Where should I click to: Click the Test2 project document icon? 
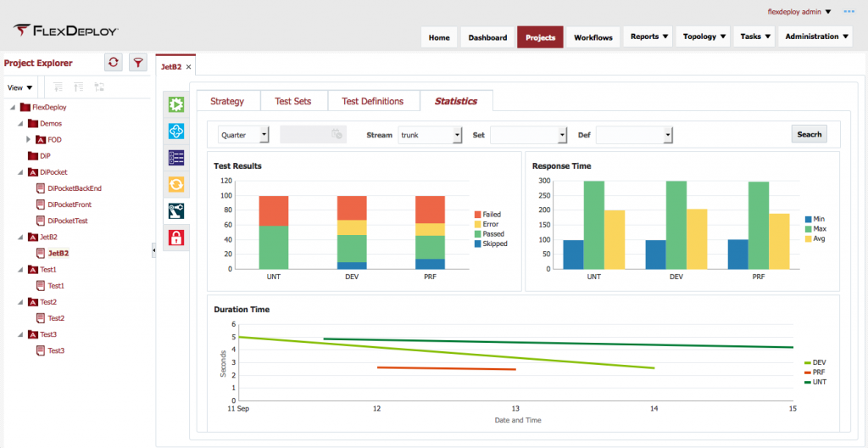[40, 318]
